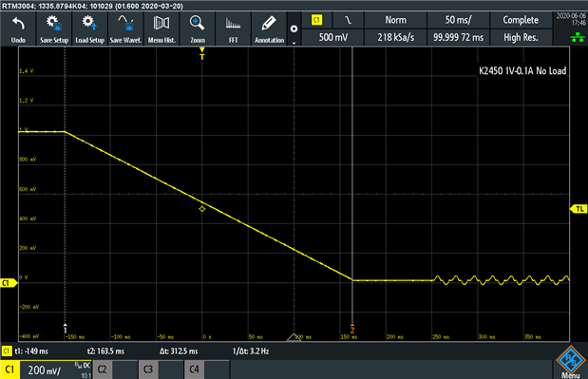Select cursor 2 marker on time axis
Image resolution: width=588 pixels, height=379 pixels.
[352, 329]
